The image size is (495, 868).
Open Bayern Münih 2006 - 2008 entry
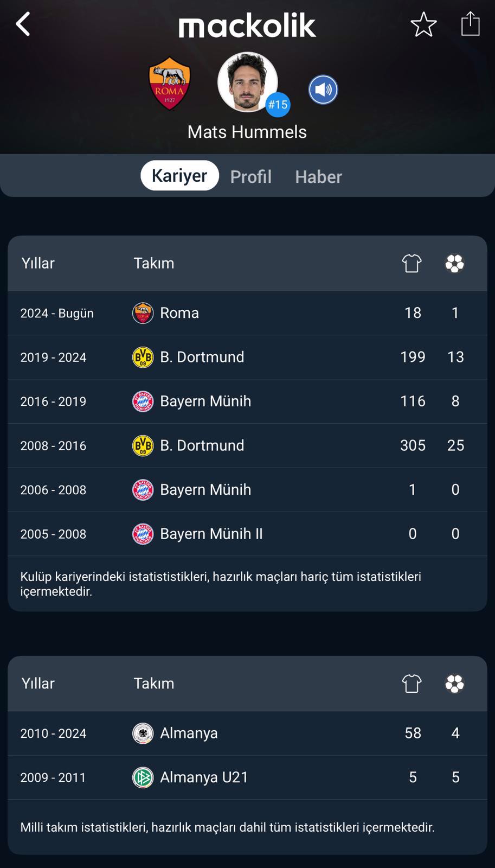pos(205,490)
